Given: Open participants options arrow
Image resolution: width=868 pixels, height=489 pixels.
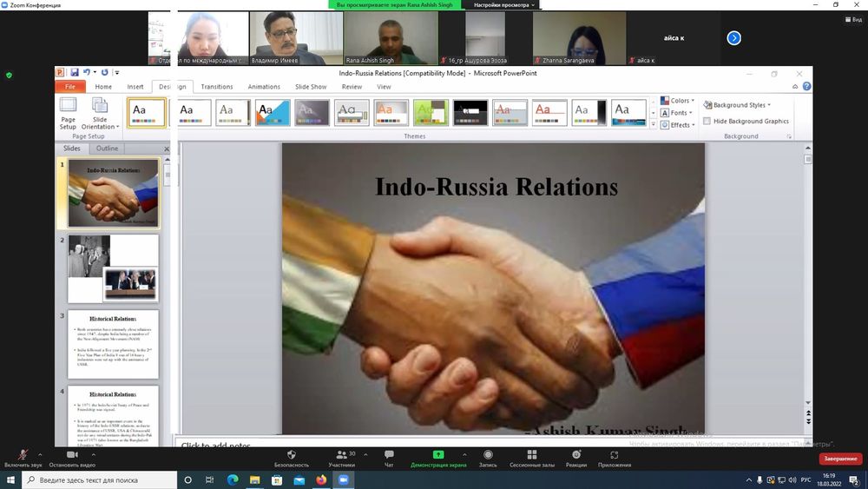Looking at the screenshot, I should (365, 454).
